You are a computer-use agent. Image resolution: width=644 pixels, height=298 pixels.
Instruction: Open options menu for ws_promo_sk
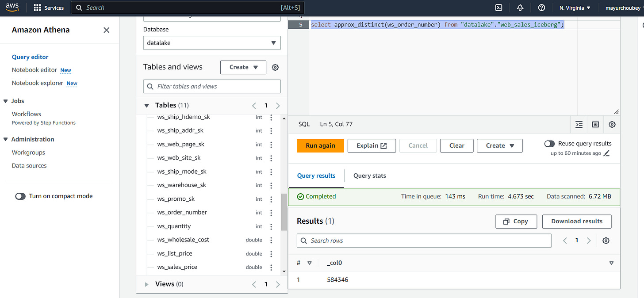(271, 199)
